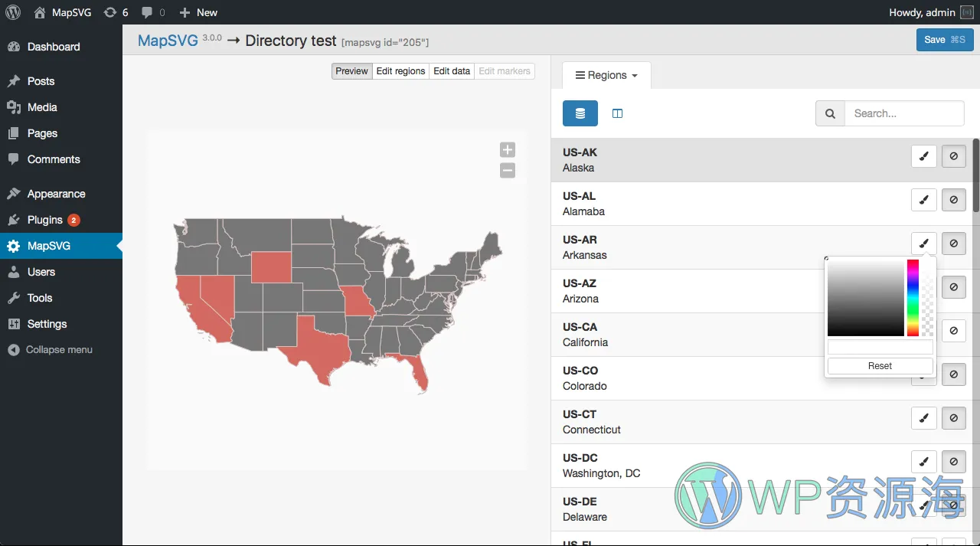The height and width of the screenshot is (546, 980).
Task: Focus the regions Search field
Action: click(x=904, y=113)
